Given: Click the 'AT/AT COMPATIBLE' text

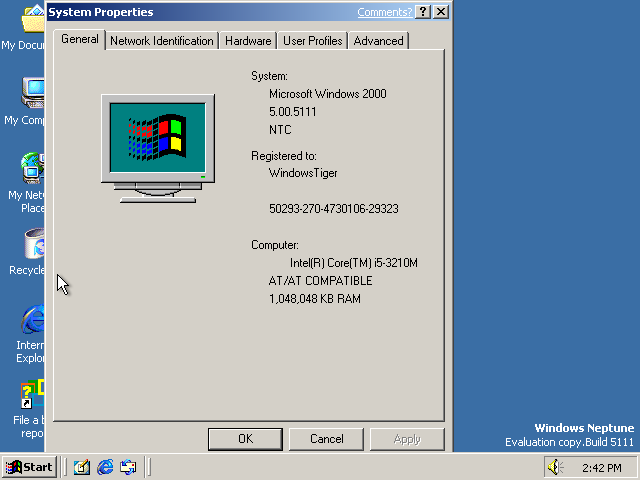Looking at the screenshot, I should [320, 281].
